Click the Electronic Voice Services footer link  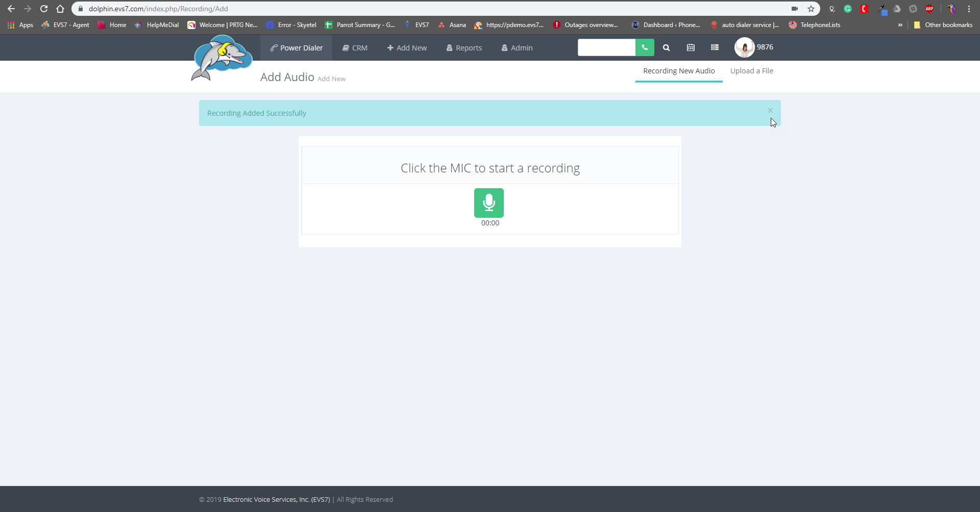pyautogui.click(x=277, y=500)
